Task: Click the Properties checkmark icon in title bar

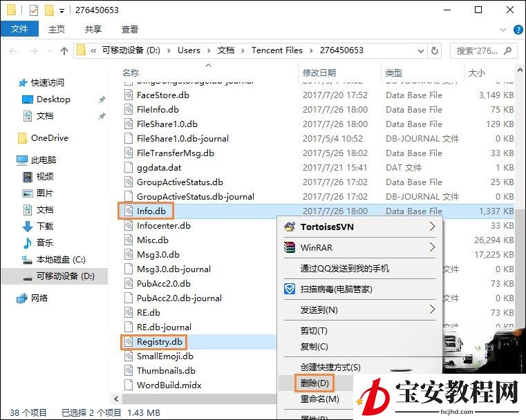Action: click(x=34, y=10)
